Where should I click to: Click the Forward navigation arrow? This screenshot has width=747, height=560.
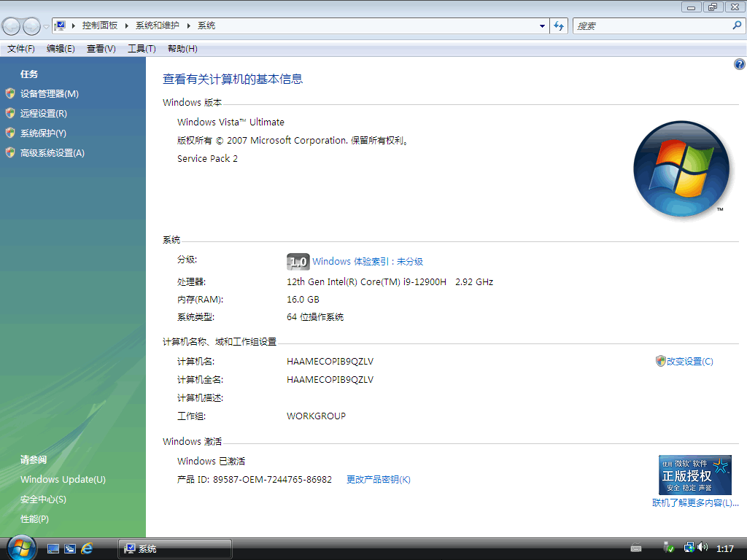[x=32, y=26]
